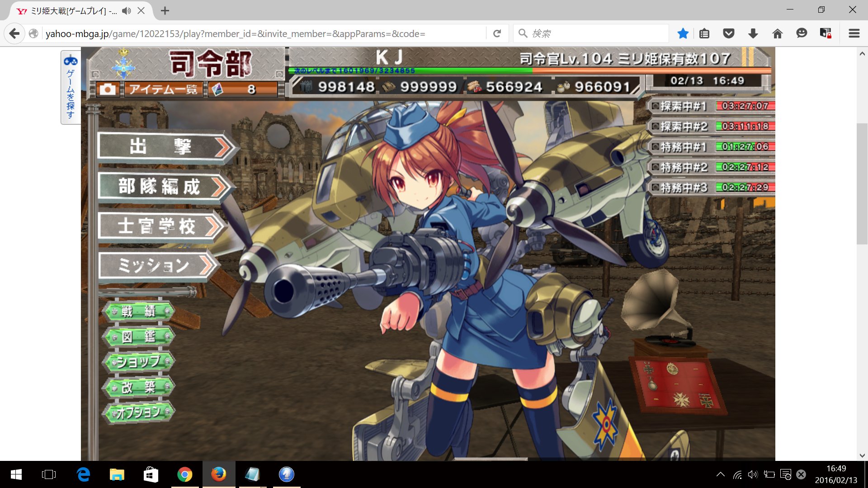Image resolution: width=868 pixels, height=488 pixels.
Task: Open the オプション options button
Action: coord(138,412)
